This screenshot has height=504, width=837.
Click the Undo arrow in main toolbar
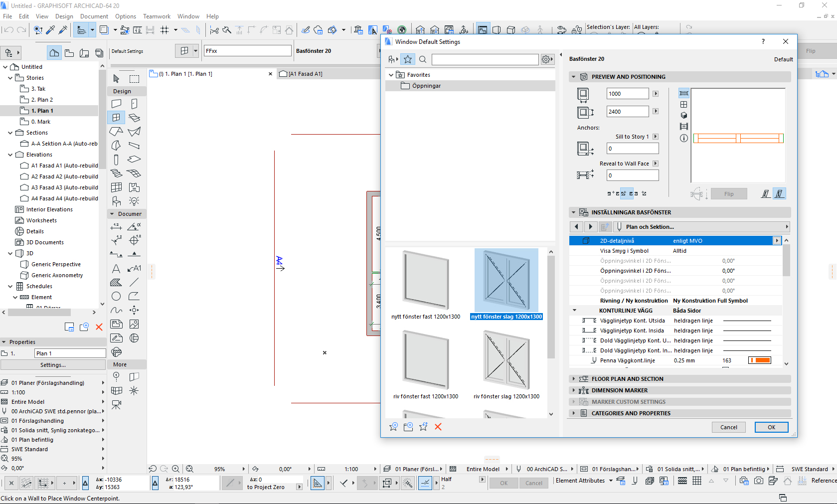(x=8, y=30)
